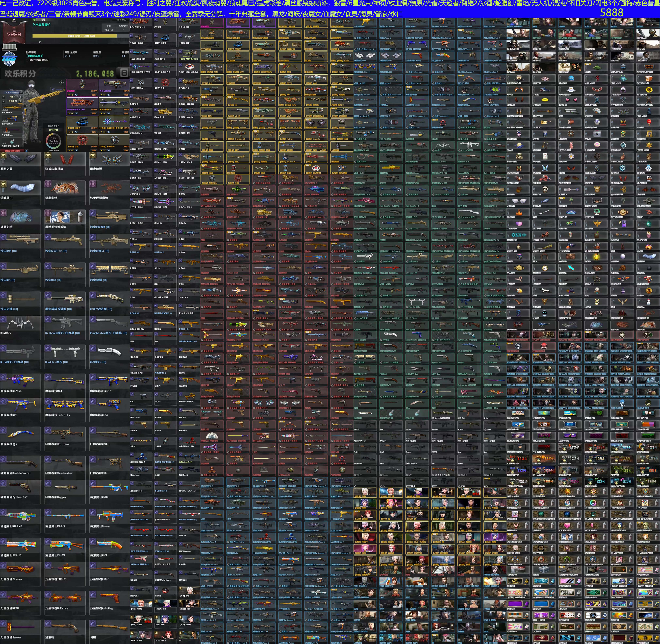This screenshot has width=660, height=644.
Task: Open the 狂野西部HotSteam weapon
Action: click(x=65, y=439)
